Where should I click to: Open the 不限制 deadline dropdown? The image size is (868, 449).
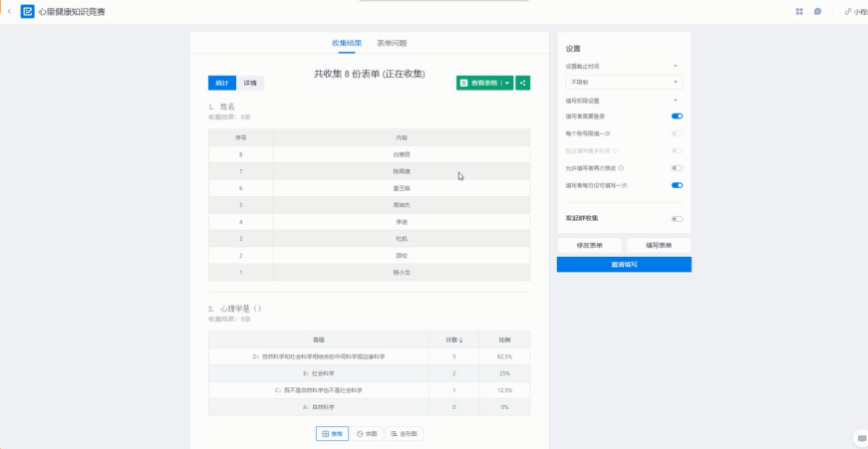pos(624,82)
